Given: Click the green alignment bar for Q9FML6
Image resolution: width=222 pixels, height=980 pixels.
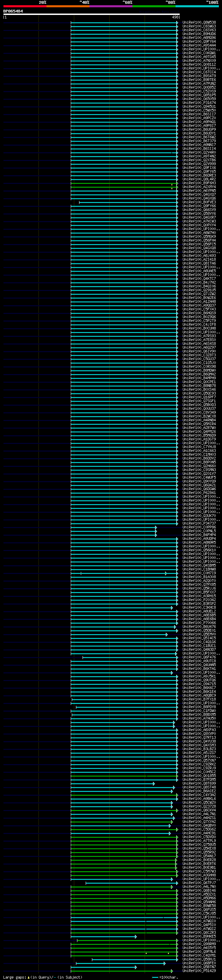Looking at the screenshot, I should (124, 952).
